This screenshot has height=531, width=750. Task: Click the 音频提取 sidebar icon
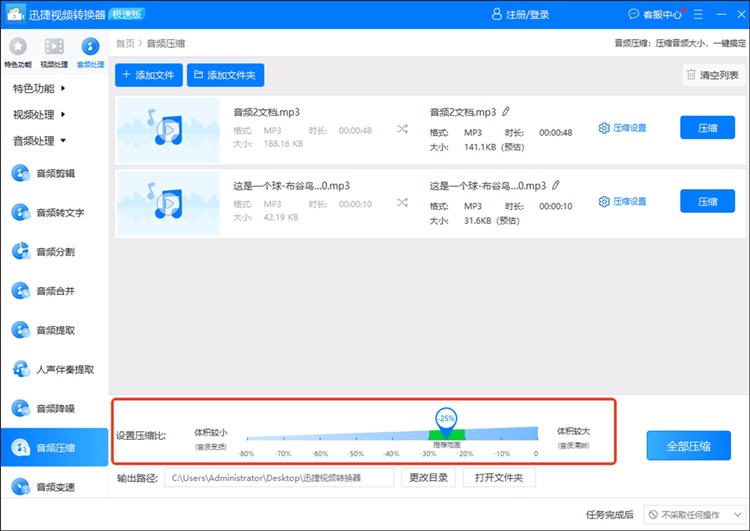click(21, 330)
